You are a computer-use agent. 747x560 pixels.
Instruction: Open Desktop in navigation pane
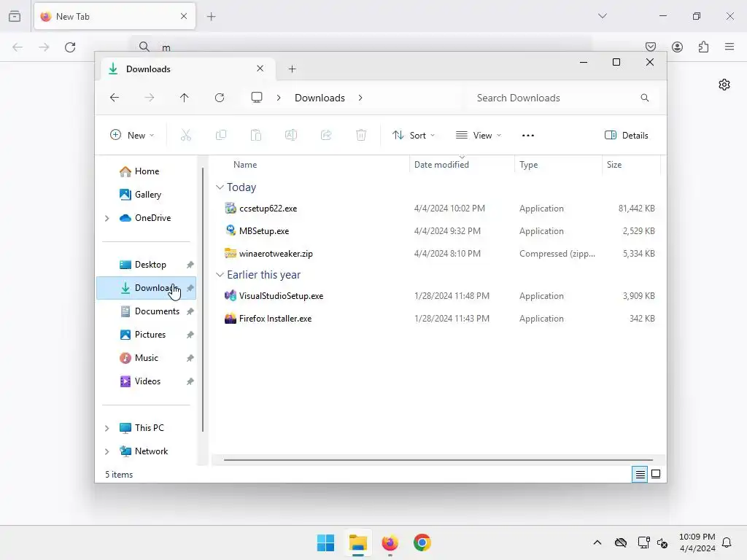146,265
